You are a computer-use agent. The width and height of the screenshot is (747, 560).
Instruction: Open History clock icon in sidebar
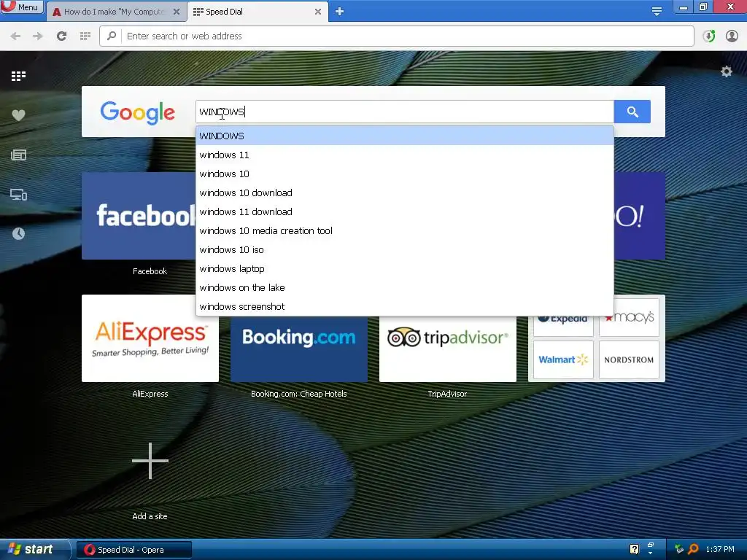tap(18, 234)
